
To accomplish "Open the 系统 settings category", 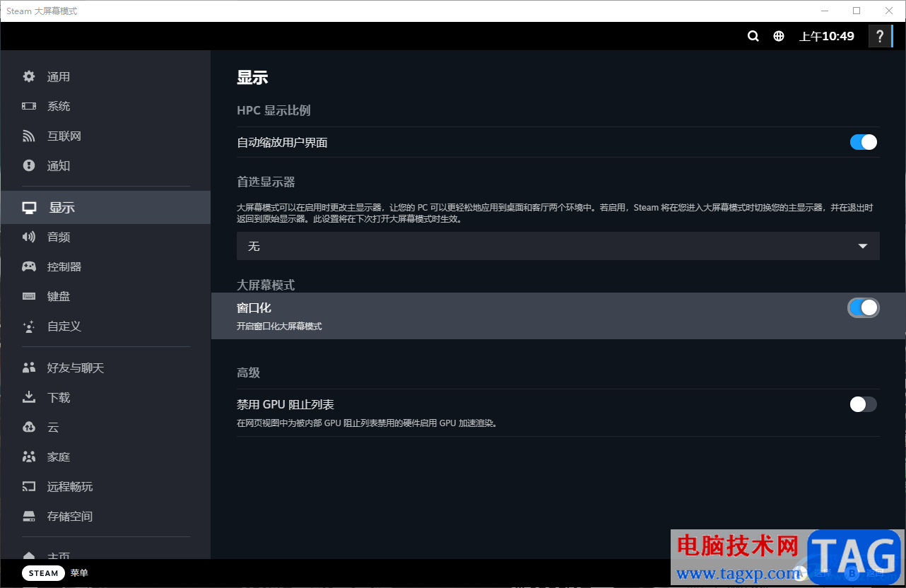I will coord(105,106).
